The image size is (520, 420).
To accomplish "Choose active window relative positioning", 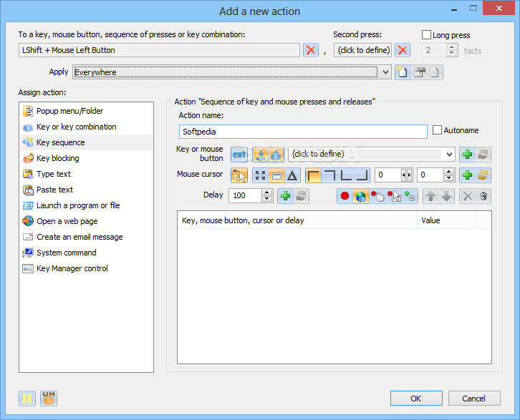I will [x=276, y=175].
